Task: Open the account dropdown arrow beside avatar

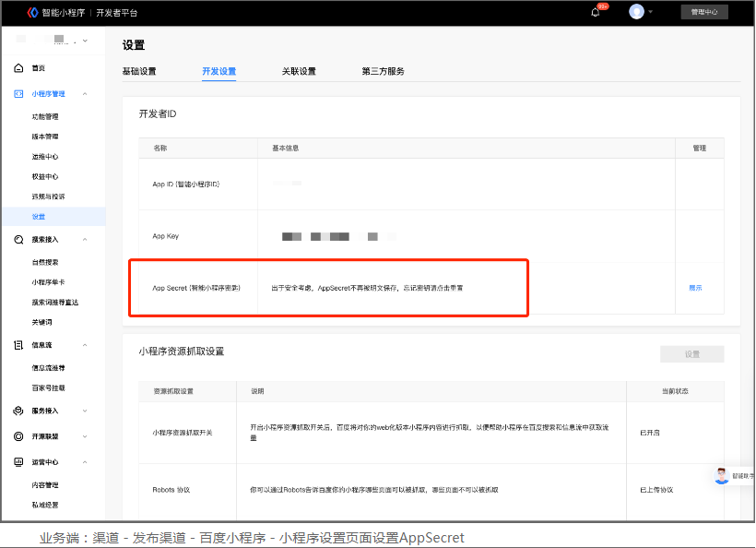Action: tap(651, 12)
